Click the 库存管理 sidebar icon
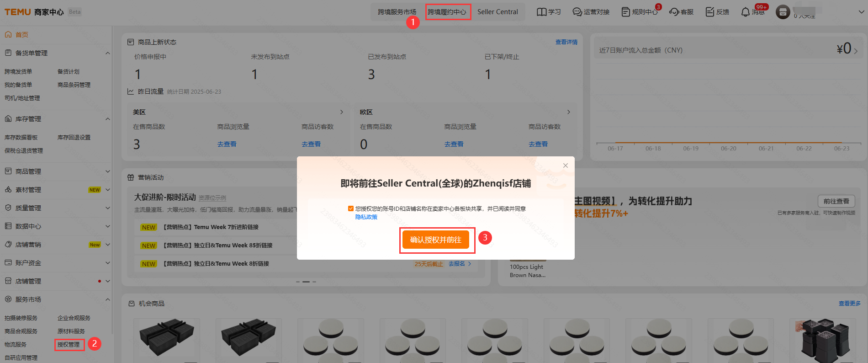The width and height of the screenshot is (868, 363). pyautogui.click(x=8, y=119)
